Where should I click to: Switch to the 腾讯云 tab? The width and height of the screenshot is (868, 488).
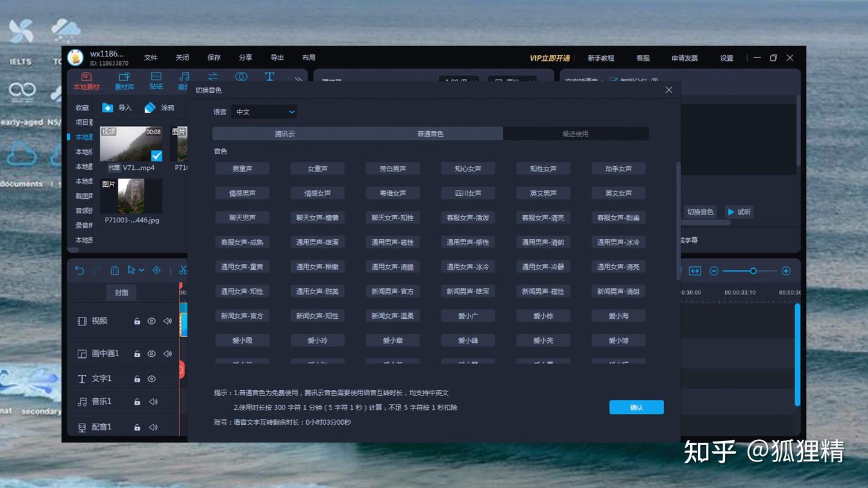coord(285,134)
